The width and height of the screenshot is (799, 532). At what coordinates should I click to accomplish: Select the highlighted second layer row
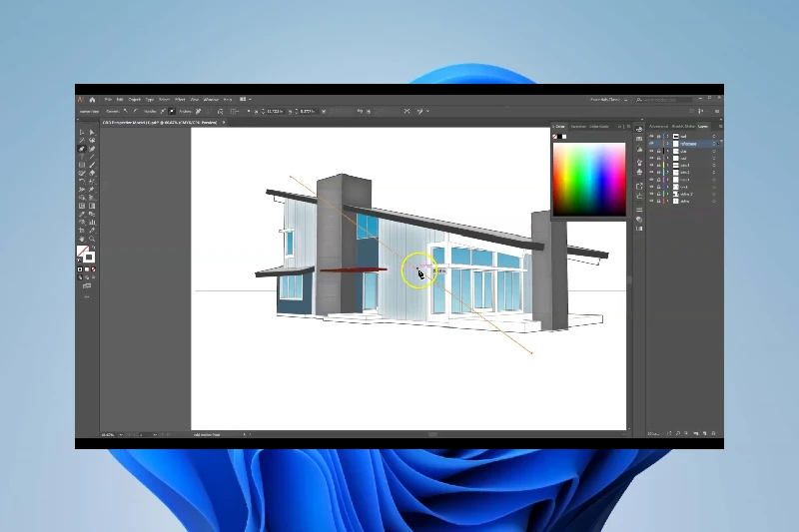(x=689, y=144)
